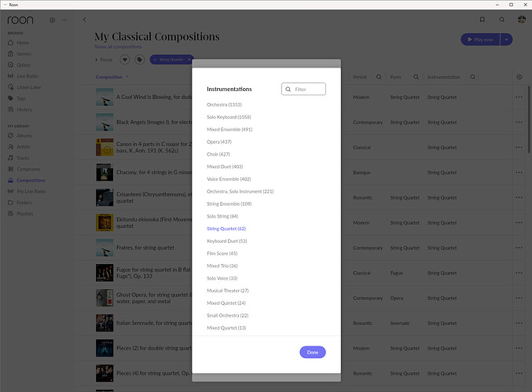The image size is (532, 392).
Task: Open more options for Fratres row
Action: pos(519,248)
